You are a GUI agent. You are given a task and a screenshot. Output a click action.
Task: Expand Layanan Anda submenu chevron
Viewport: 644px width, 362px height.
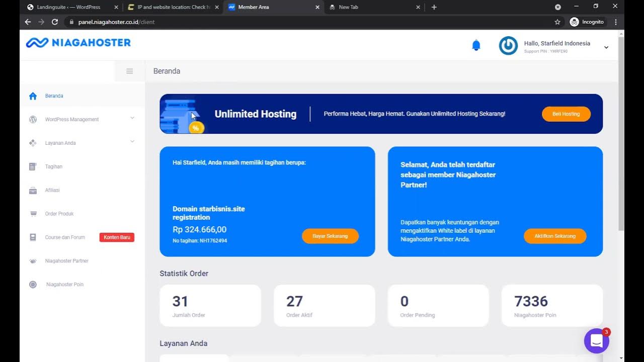(132, 142)
